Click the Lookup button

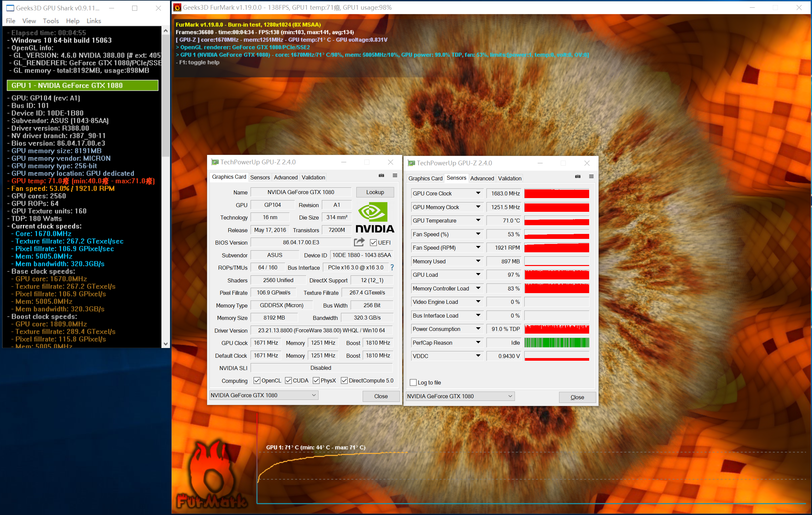pos(375,192)
